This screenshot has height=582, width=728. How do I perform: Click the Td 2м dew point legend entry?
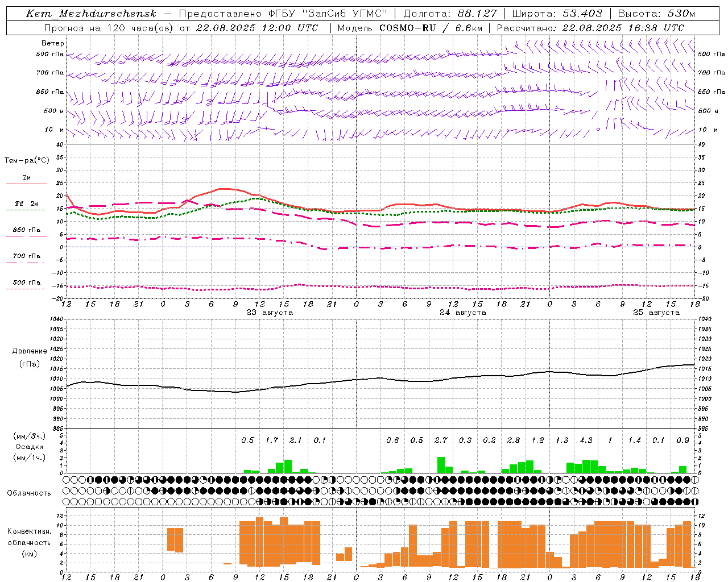pyautogui.click(x=26, y=203)
